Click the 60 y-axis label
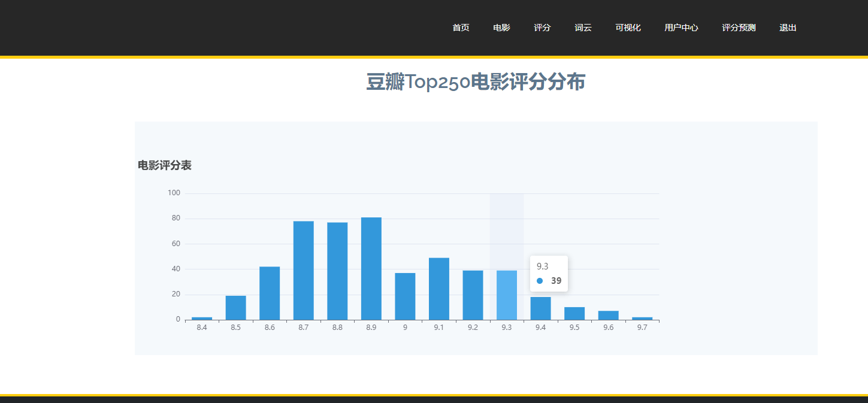The width and height of the screenshot is (868, 403). click(x=176, y=244)
